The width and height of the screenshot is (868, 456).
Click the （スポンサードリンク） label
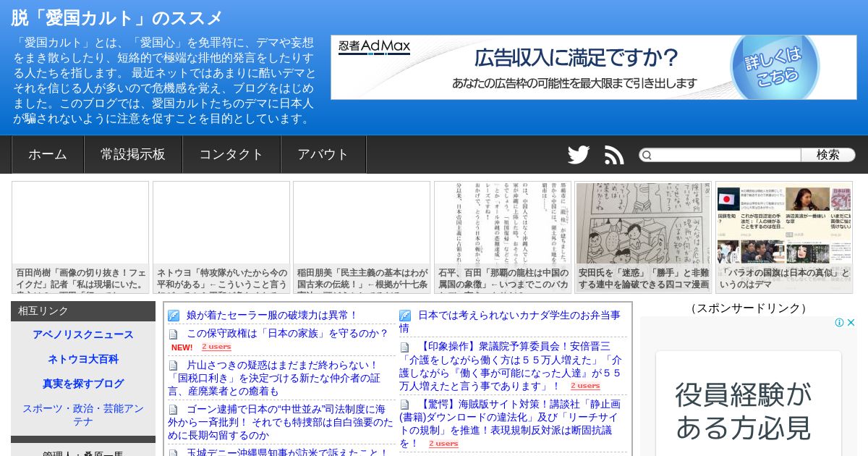tap(748, 308)
